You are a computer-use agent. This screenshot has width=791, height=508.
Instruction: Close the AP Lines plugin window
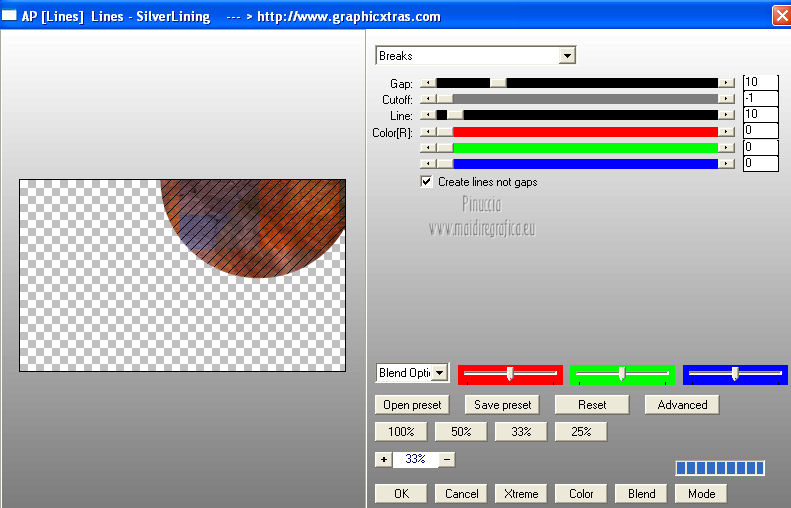[x=781, y=16]
